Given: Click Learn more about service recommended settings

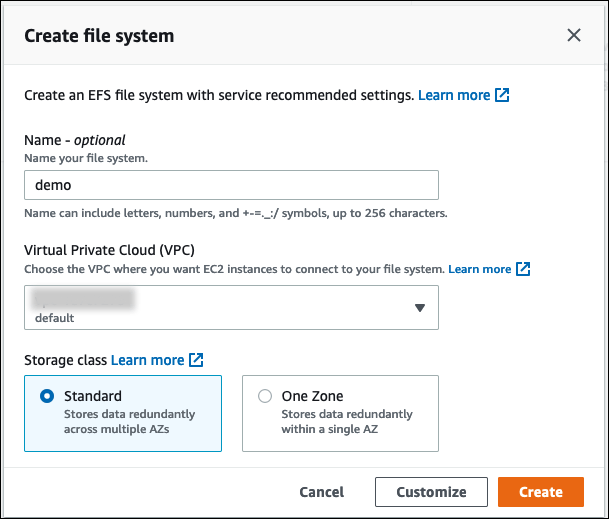Looking at the screenshot, I should [454, 96].
